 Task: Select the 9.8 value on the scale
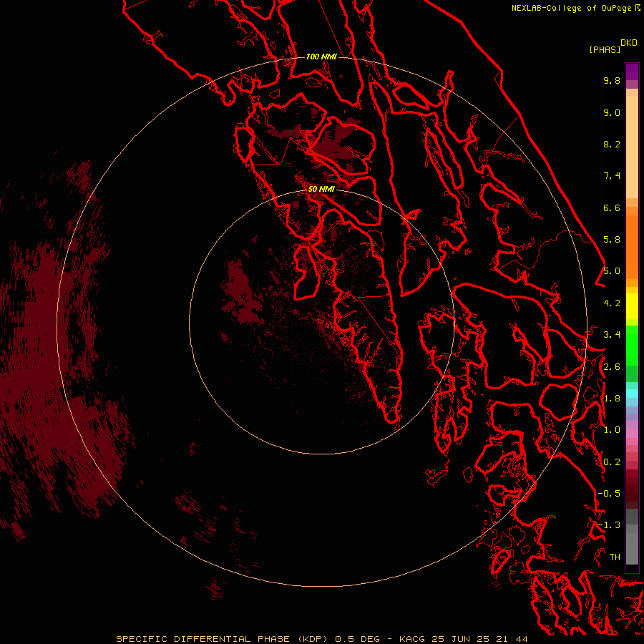(612, 80)
